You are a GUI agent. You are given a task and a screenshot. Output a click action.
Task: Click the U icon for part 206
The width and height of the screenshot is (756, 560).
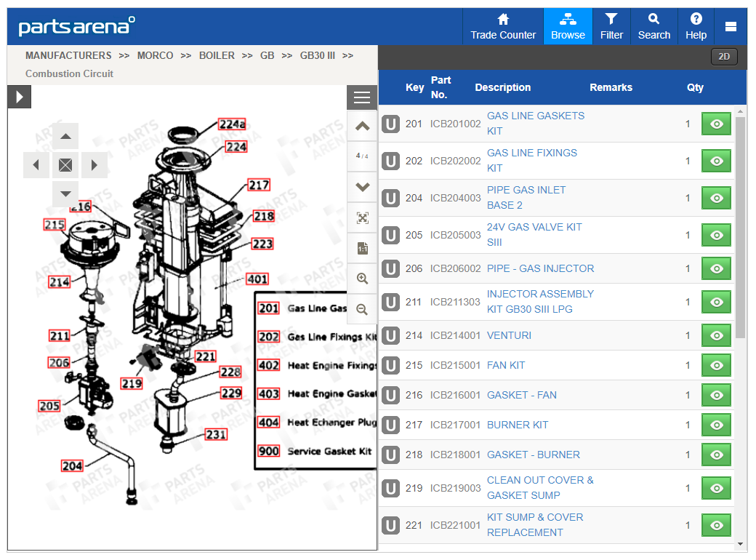point(390,268)
